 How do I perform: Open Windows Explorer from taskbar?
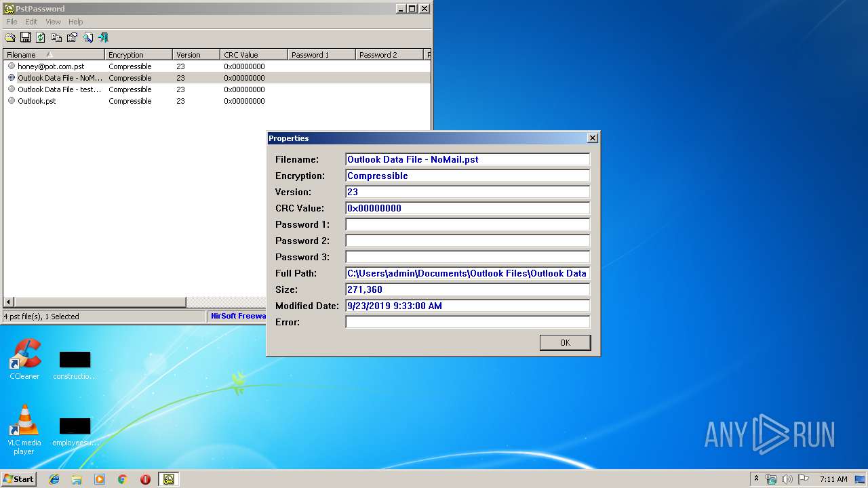[x=77, y=479]
